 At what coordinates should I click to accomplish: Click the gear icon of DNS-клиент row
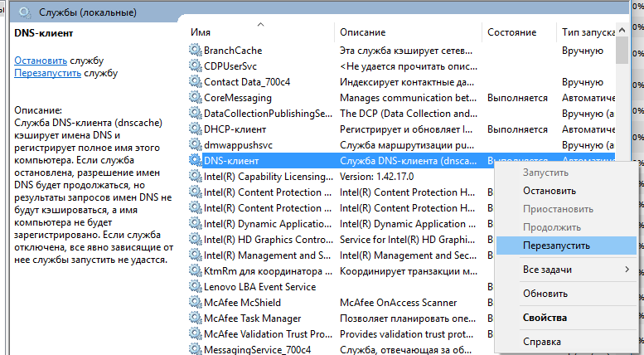pos(195,160)
